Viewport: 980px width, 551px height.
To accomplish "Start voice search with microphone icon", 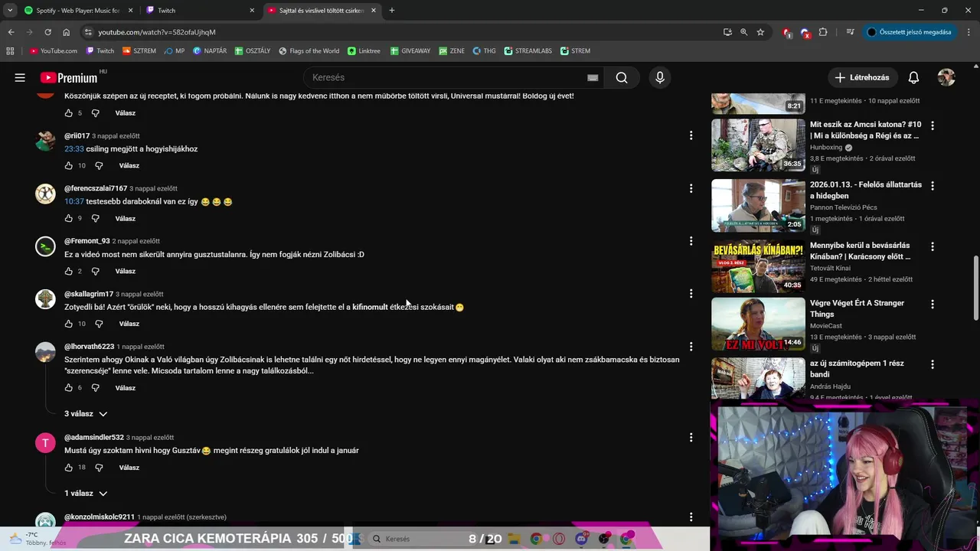I will [x=660, y=77].
